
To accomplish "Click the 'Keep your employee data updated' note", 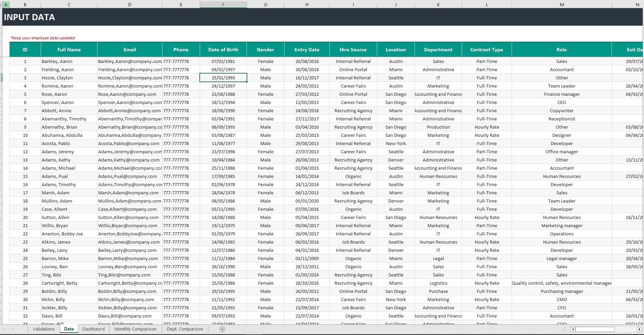I will pyautogui.click(x=43, y=38).
